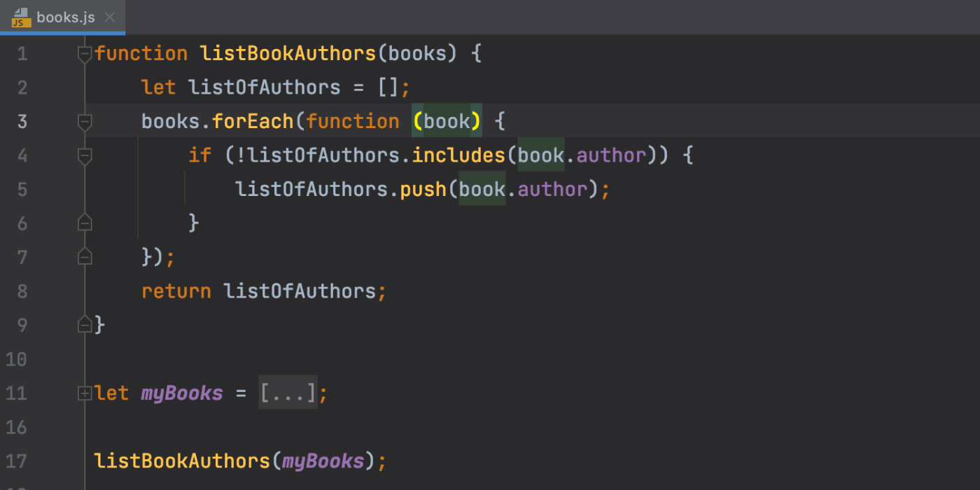Click the myBooks variable on line 11
980x490 pixels.
pos(182,393)
